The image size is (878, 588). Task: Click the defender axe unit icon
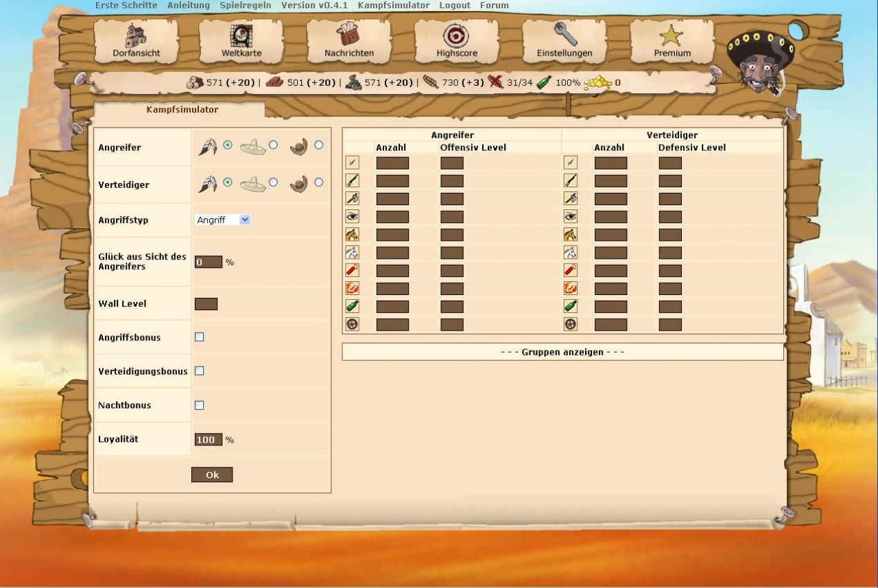(570, 198)
